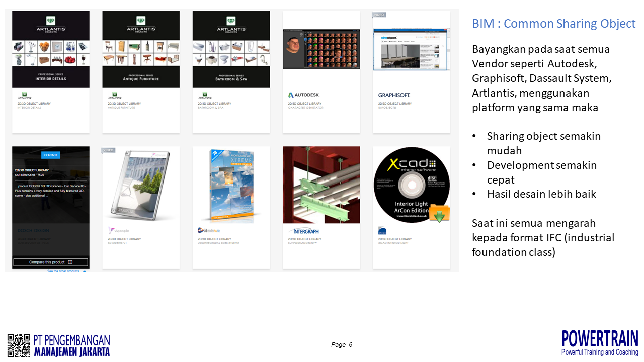This screenshot has width=644, height=362.
Task: Open the Architectural Skies Xtreme box image
Action: pos(231,185)
